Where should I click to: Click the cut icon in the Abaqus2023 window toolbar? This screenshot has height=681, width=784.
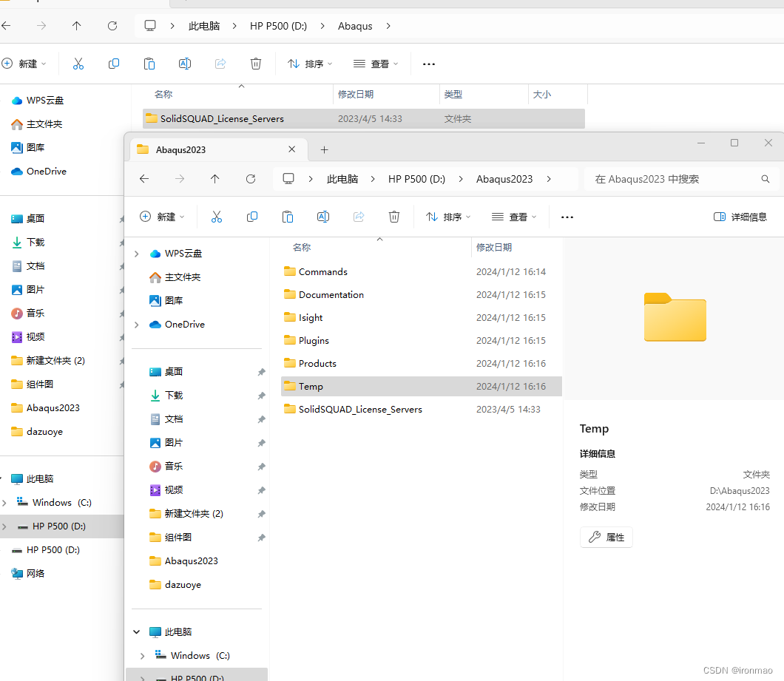click(217, 217)
